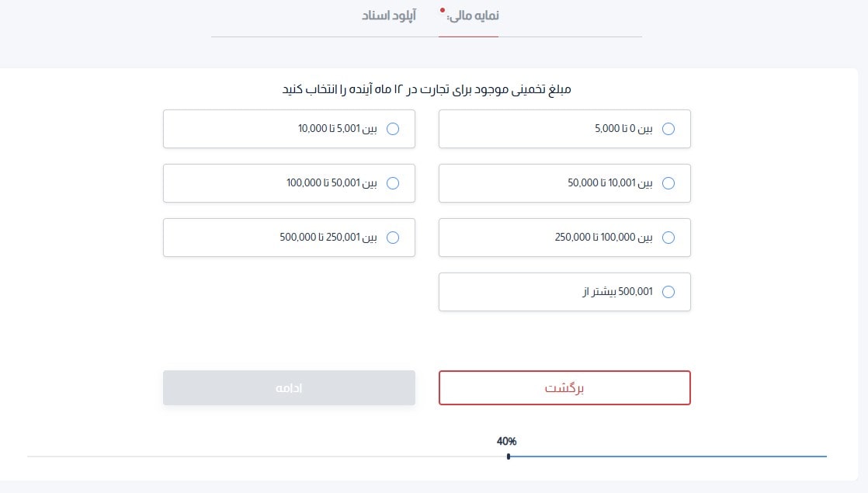Click the "بین 50,001 تا 100,000" option card
This screenshot has width=868, height=493.
[289, 183]
